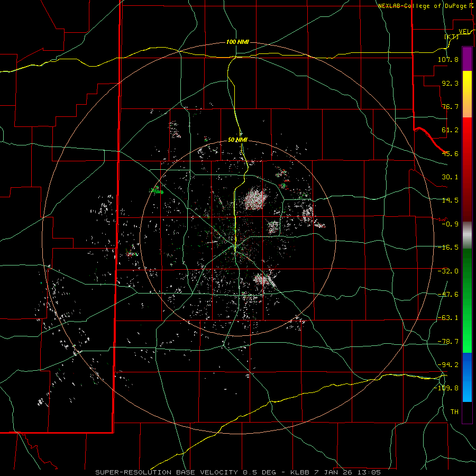Pick the gray near-zero segment of the color bar
Screen dimensions: 476x476
tap(467, 235)
